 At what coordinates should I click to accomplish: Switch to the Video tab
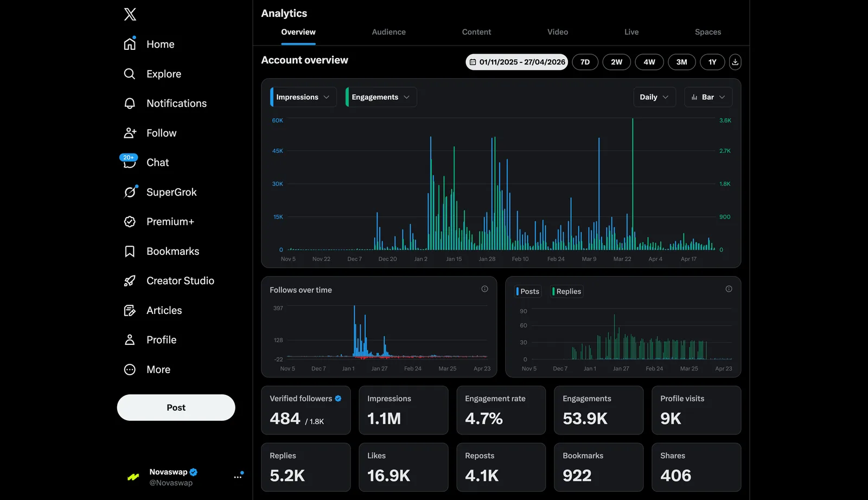[x=558, y=32]
